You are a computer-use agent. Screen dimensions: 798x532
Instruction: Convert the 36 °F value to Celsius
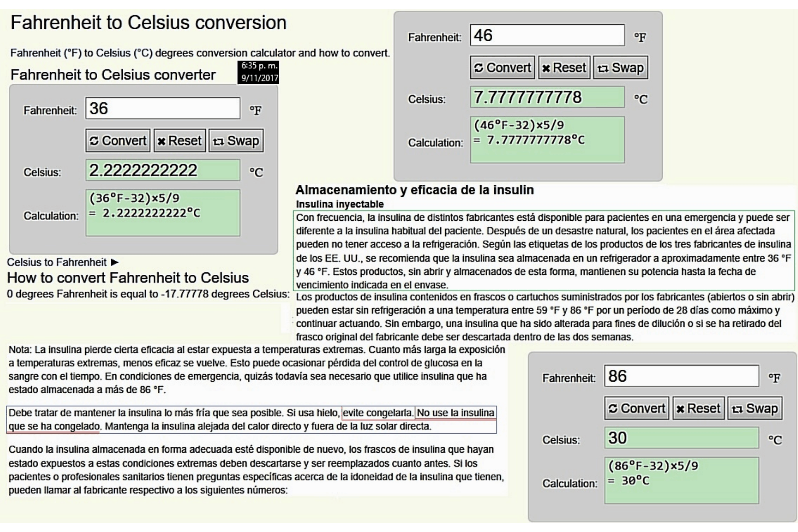(x=118, y=141)
